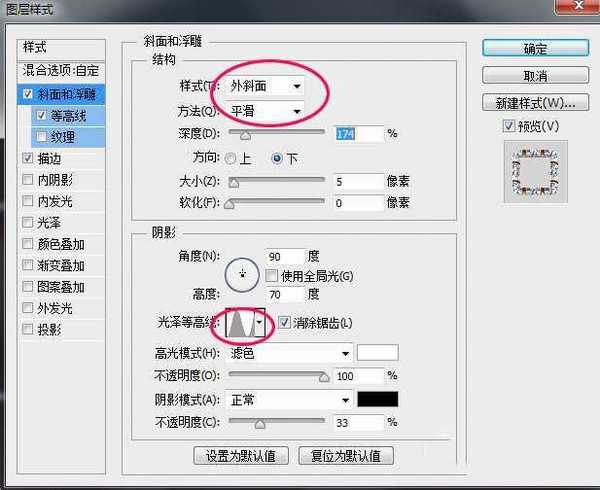Click the 软化 slider handle
Image resolution: width=600 pixels, height=490 pixels.
[229, 204]
